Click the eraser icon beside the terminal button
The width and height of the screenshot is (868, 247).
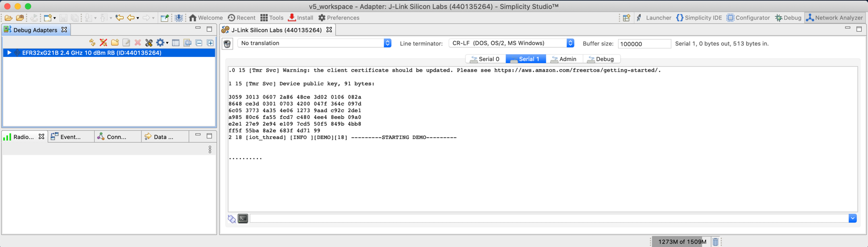pyautogui.click(x=232, y=219)
